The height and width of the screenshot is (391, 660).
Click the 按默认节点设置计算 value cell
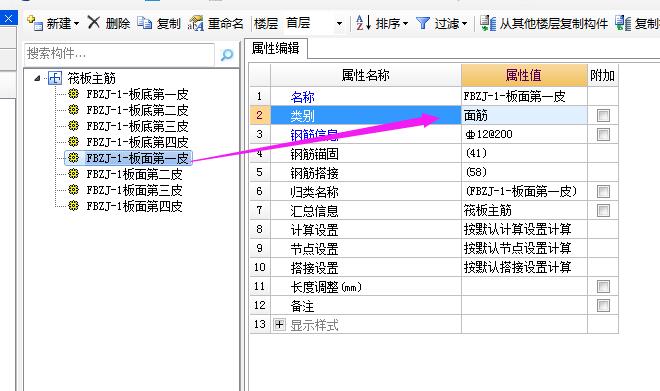tap(524, 248)
